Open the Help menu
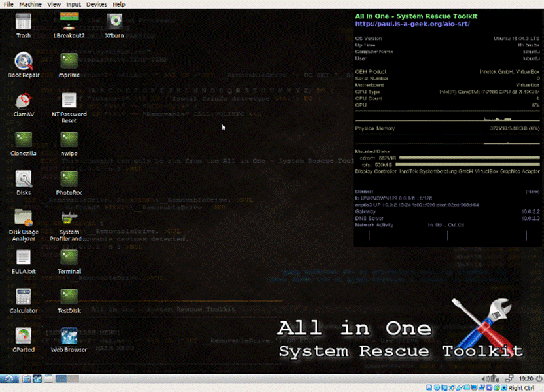This screenshot has height=392, width=544. pos(119,4)
